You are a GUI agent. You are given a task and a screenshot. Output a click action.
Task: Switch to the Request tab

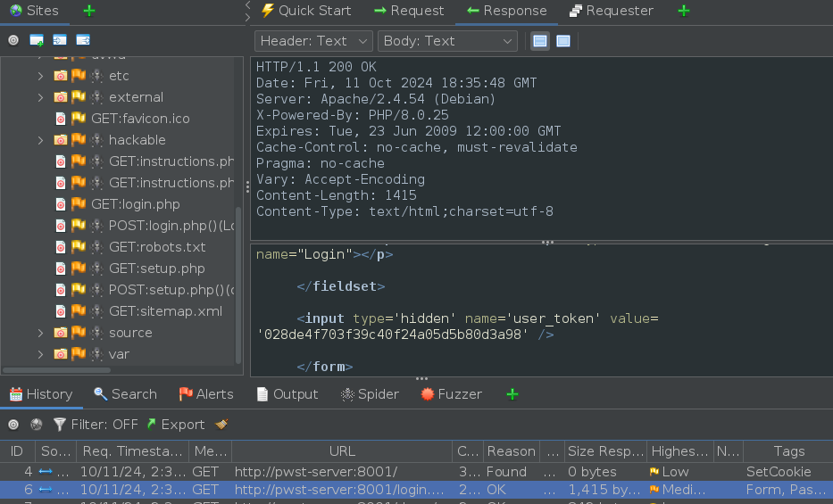(408, 11)
